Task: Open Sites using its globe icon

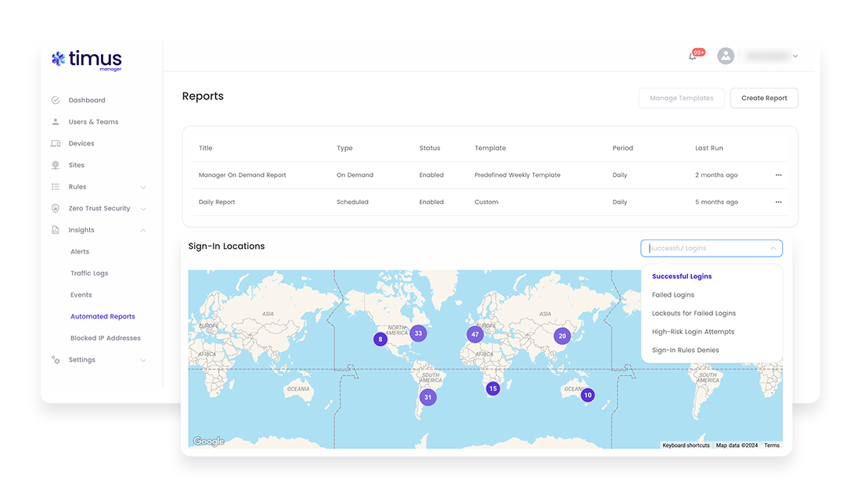Action: [x=55, y=164]
